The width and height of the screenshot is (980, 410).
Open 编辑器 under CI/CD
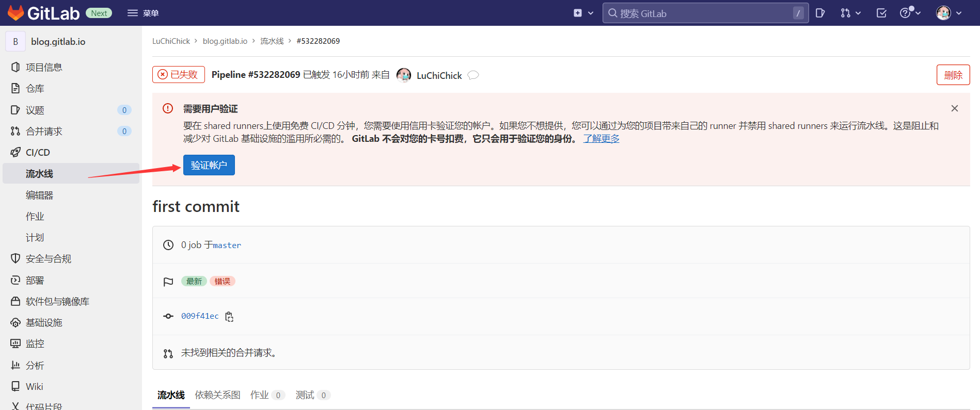pyautogui.click(x=71, y=195)
